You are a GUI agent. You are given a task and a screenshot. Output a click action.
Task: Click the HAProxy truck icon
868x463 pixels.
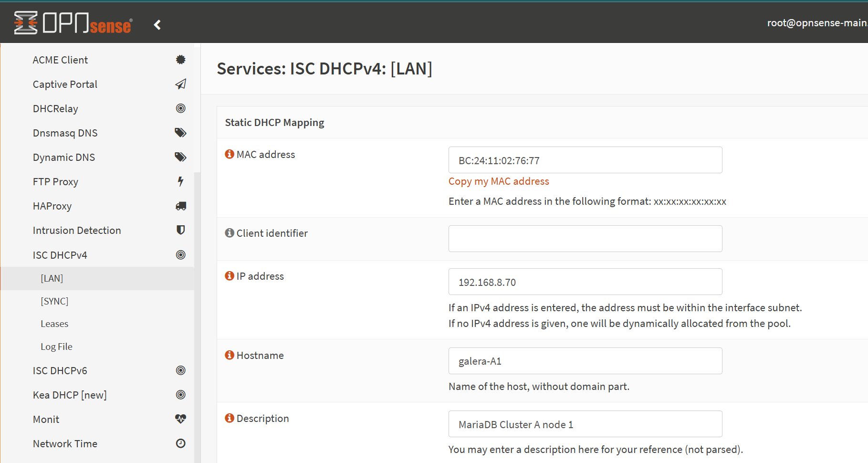[180, 206]
